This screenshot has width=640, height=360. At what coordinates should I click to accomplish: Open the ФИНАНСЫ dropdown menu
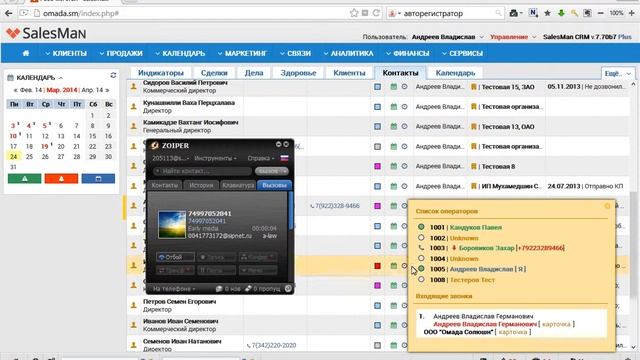[x=407, y=53]
